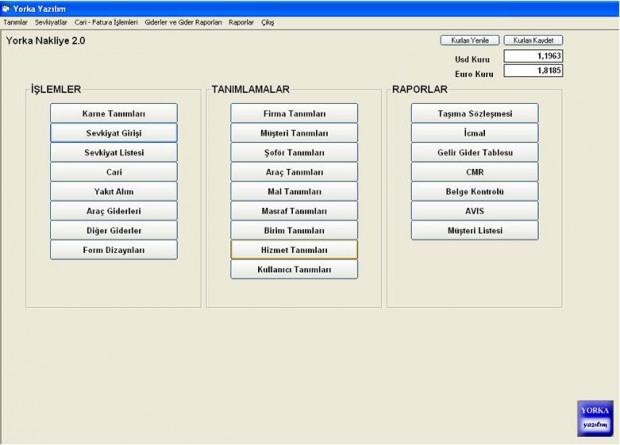Open the Raporlar menu
The height and width of the screenshot is (445, 620).
pos(241,23)
